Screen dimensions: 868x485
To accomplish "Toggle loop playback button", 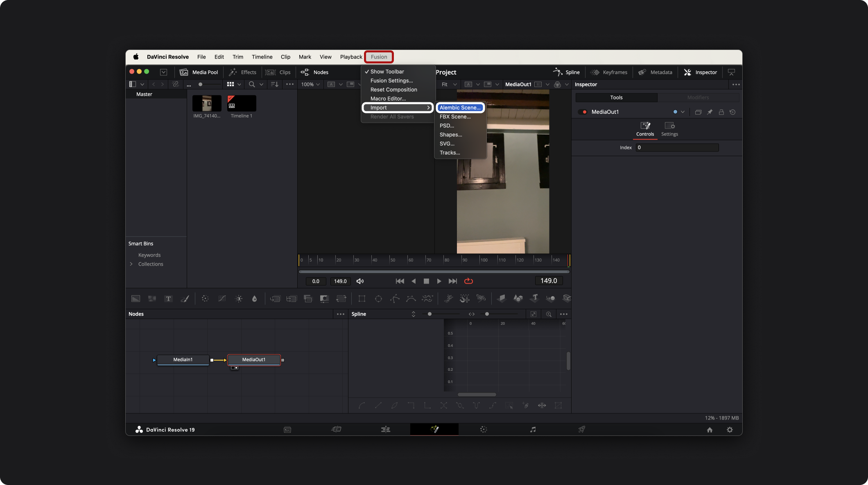I will coord(468,281).
